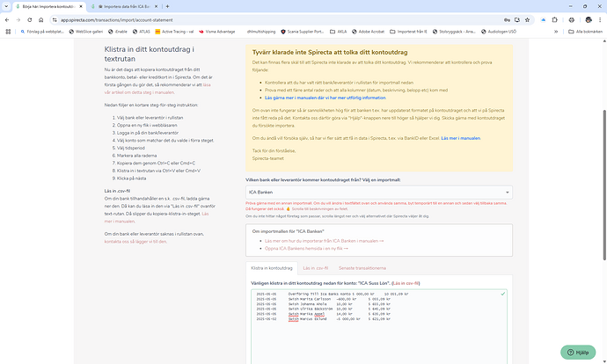Open 'Öppna ICA Bankens hemsida i en ny flik' link
607x364 pixels.
[306, 248]
